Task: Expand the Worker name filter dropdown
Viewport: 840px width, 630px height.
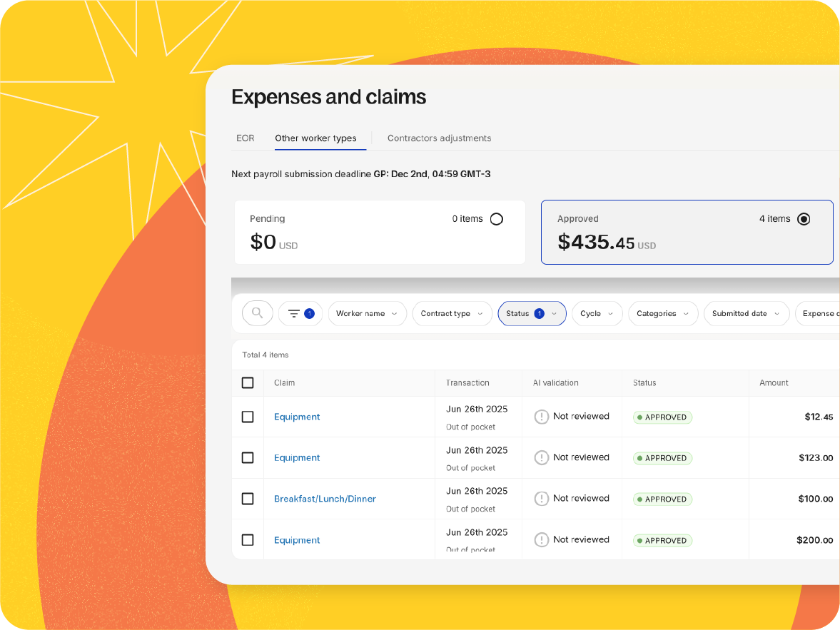Action: (367, 313)
